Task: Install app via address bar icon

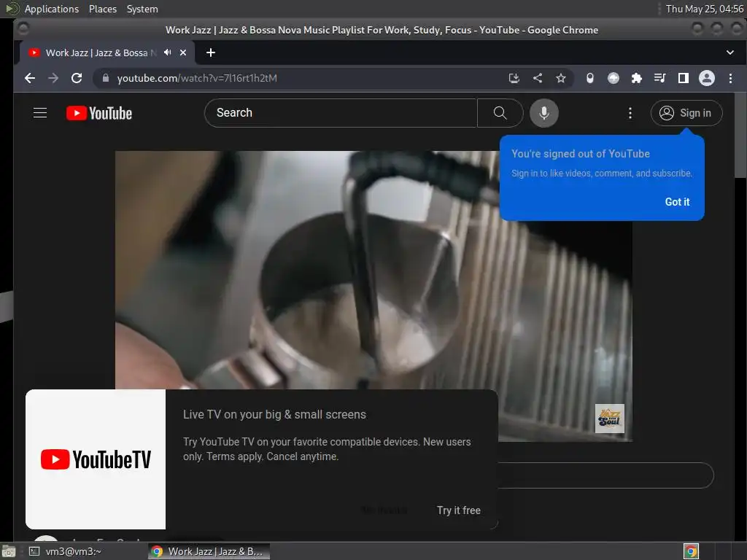Action: (514, 78)
